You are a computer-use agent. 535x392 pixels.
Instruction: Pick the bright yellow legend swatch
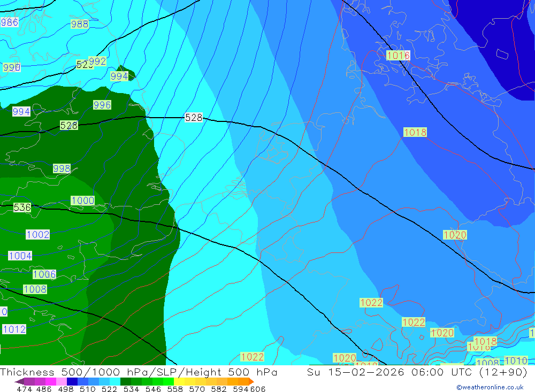tap(179, 382)
